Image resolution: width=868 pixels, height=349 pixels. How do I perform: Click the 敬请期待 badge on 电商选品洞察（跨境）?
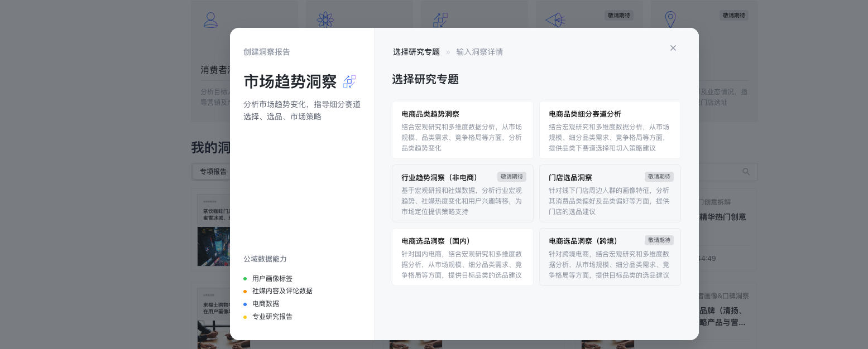pyautogui.click(x=659, y=240)
